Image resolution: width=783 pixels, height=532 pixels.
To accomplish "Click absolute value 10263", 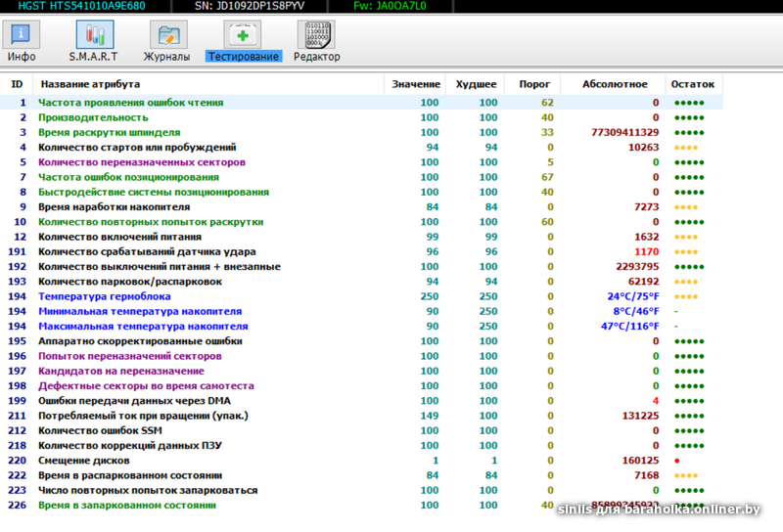I will 644,148.
